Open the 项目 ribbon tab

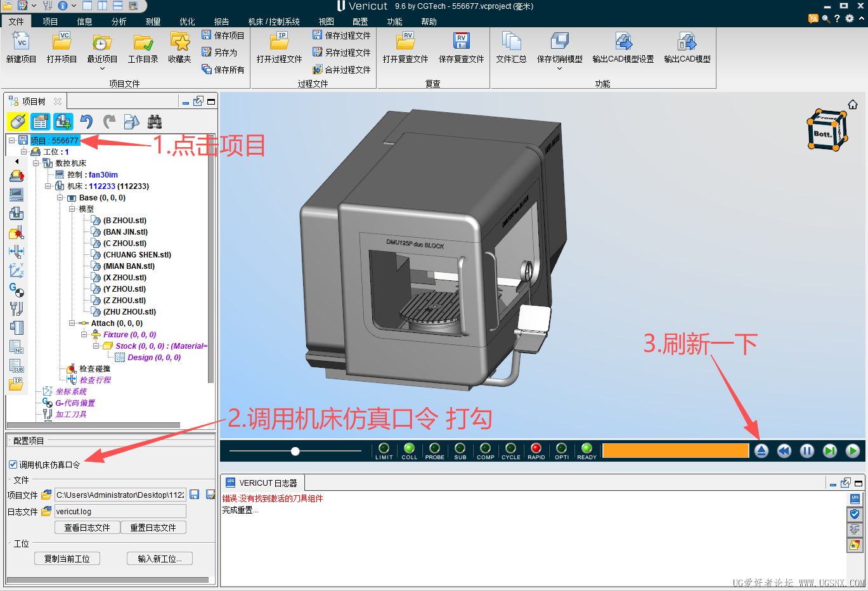tap(50, 22)
